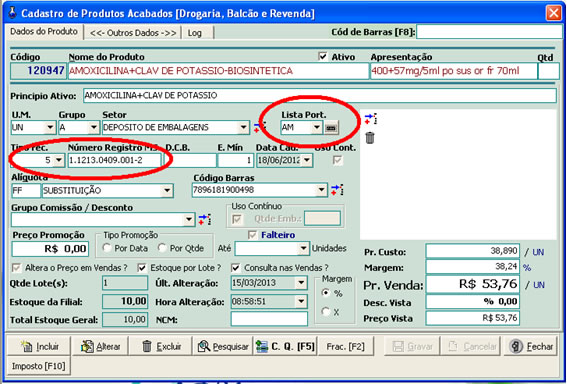Click the Imposto [F10] button
567x385 pixels.
click(x=39, y=366)
